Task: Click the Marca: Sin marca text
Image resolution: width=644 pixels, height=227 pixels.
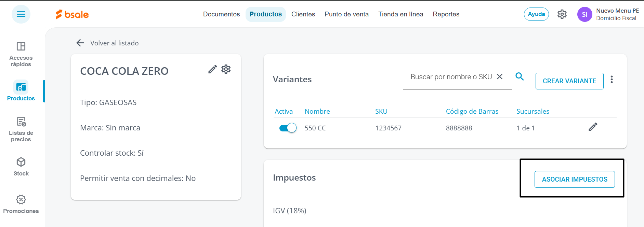Action: tap(110, 128)
